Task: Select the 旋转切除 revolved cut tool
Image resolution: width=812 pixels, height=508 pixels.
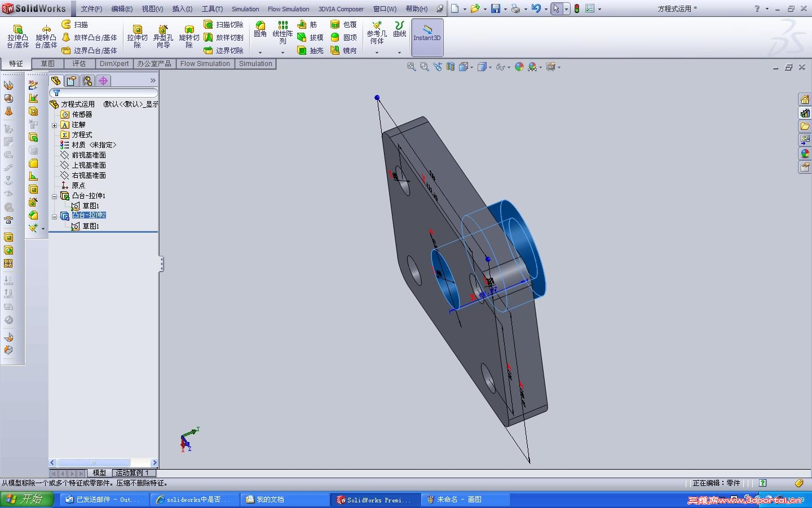Action: [x=189, y=36]
